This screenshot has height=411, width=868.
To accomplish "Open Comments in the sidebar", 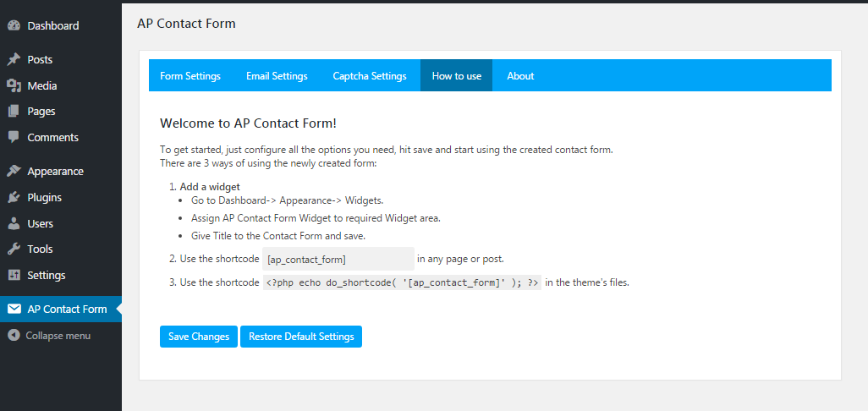I will tap(53, 137).
